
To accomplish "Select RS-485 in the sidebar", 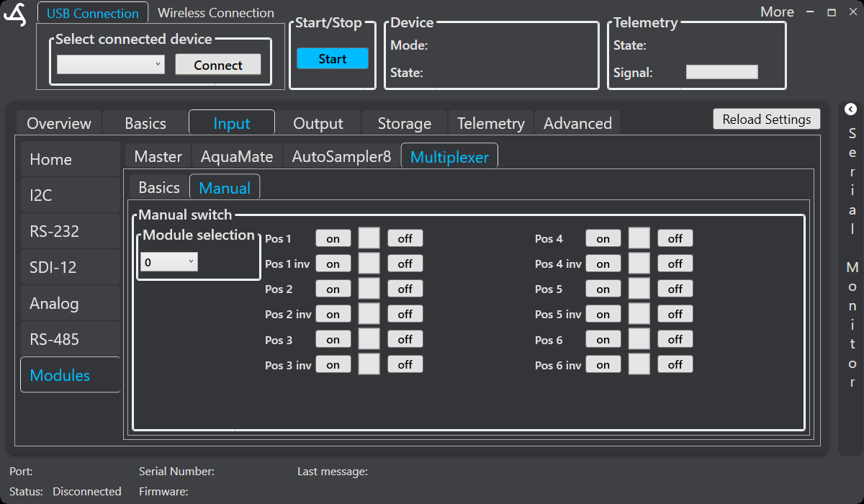I will tap(70, 339).
